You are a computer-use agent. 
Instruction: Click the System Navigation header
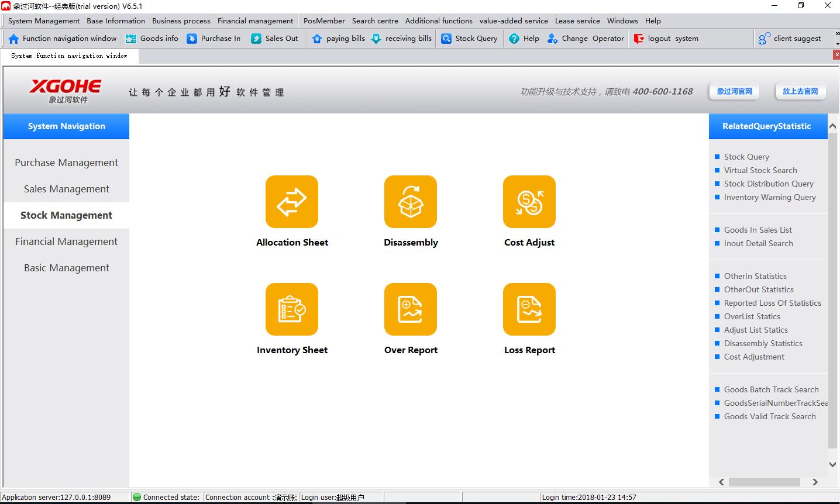66,126
